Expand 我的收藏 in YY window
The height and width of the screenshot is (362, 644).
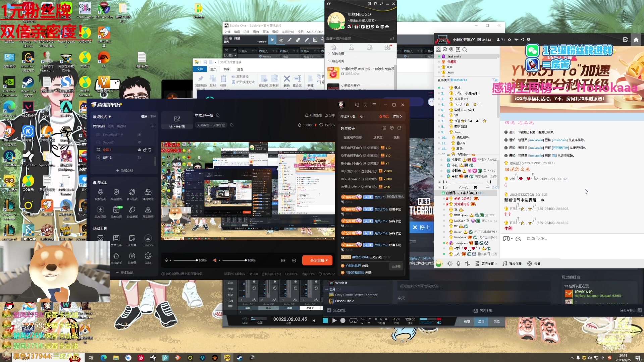(329, 54)
